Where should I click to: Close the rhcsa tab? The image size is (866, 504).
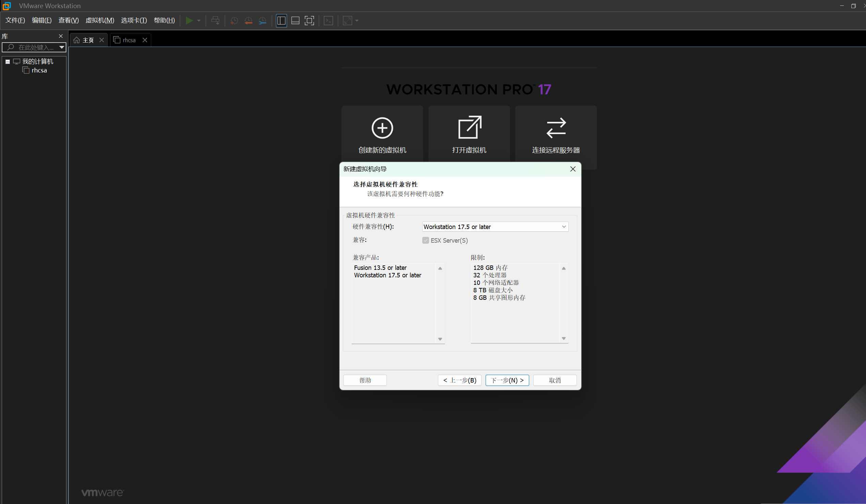[145, 40]
